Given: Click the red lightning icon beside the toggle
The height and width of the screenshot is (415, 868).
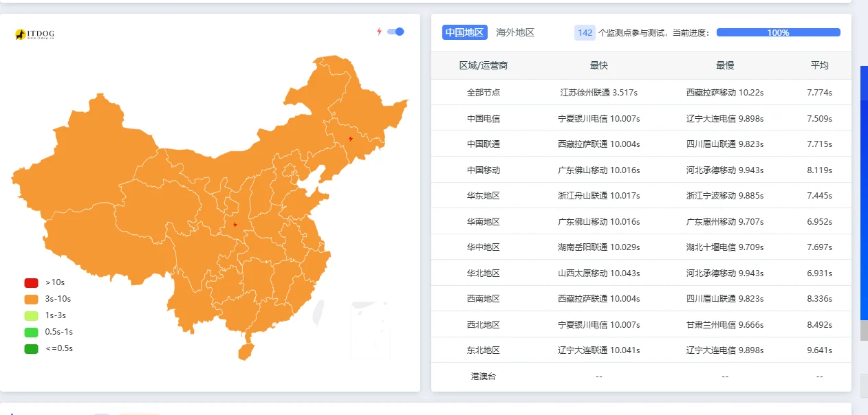Looking at the screenshot, I should [x=379, y=32].
